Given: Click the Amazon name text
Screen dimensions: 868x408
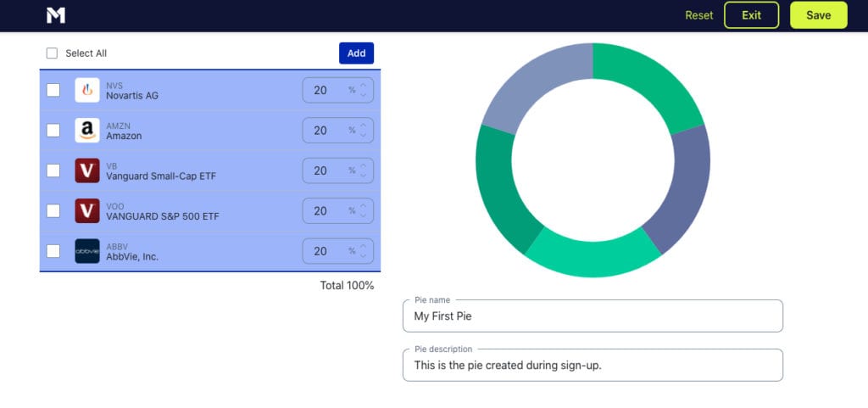Looking at the screenshot, I should click(124, 136).
